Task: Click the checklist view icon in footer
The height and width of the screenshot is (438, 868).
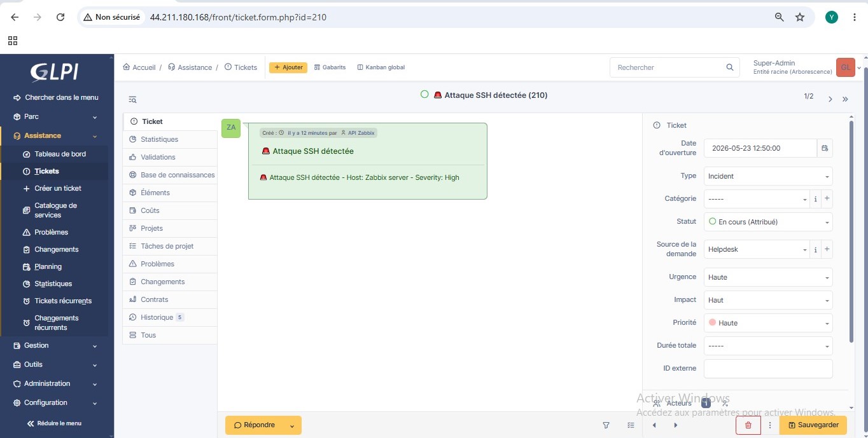Action: pyautogui.click(x=631, y=425)
